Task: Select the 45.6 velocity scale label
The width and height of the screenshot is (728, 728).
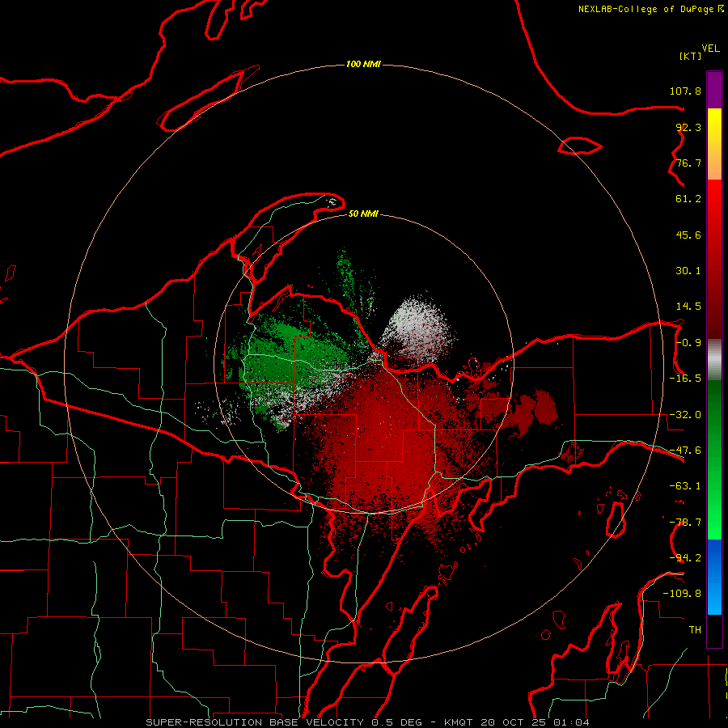Action: 688,235
